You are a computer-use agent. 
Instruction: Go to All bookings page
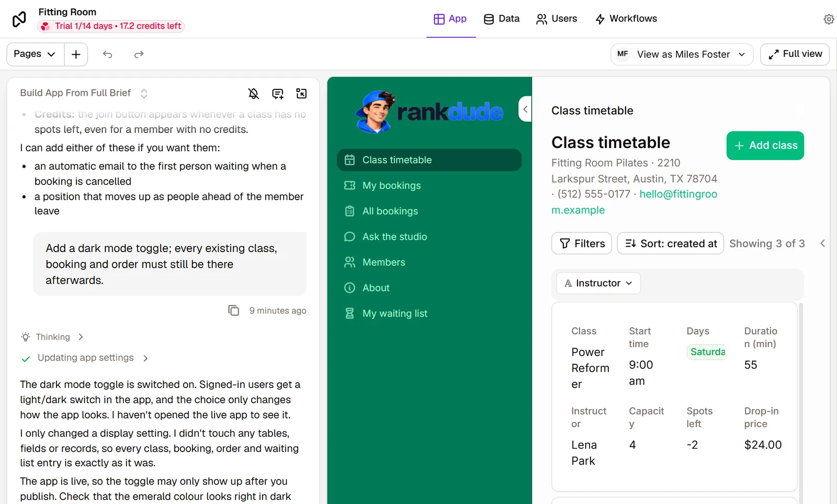[429, 211]
